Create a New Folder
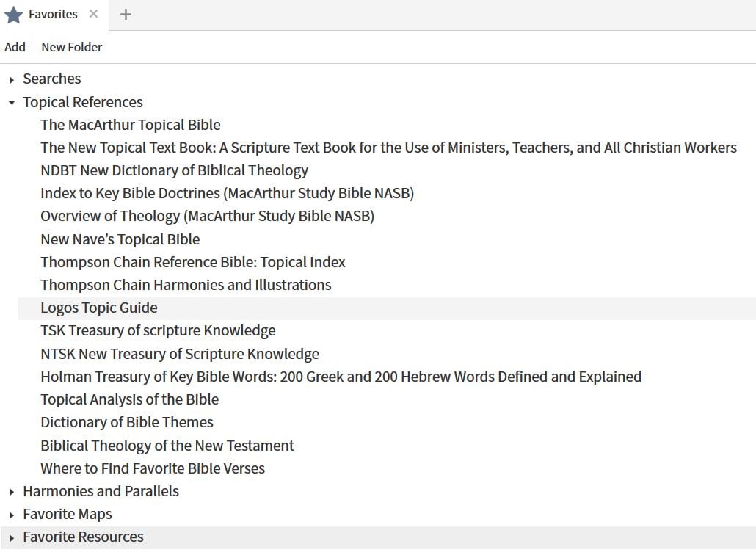756x555 pixels. tap(72, 47)
